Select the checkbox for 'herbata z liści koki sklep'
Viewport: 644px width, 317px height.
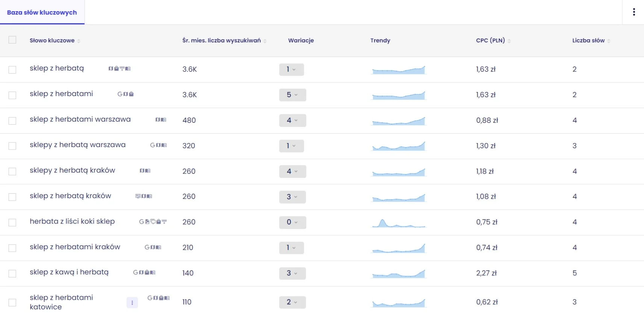point(12,222)
